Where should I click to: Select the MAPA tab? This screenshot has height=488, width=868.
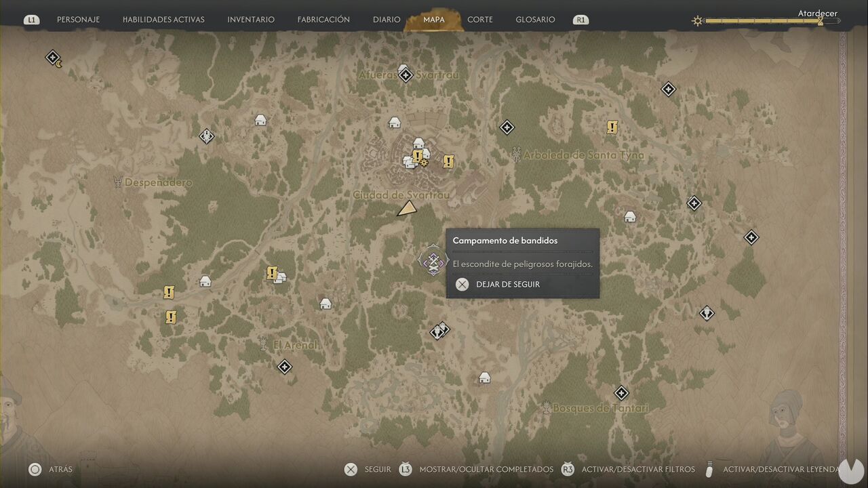tap(434, 20)
